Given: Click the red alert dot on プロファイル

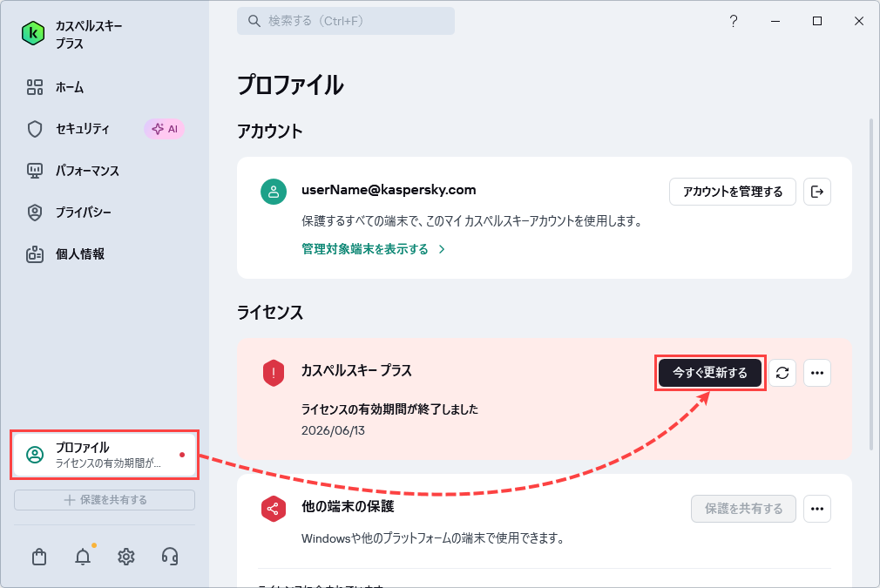Looking at the screenshot, I should click(x=182, y=455).
